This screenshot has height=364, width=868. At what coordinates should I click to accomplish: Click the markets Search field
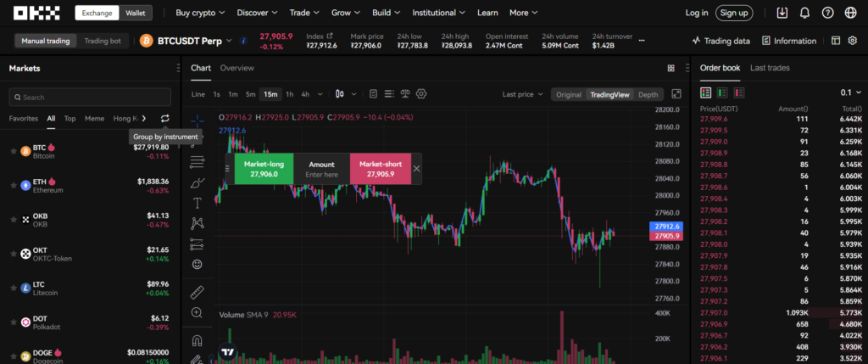pos(90,97)
